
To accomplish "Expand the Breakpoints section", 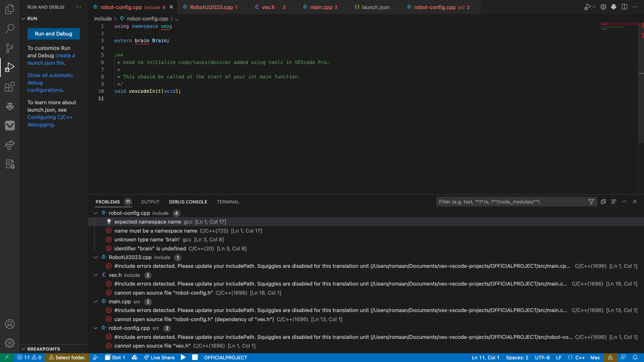I will 43,349.
